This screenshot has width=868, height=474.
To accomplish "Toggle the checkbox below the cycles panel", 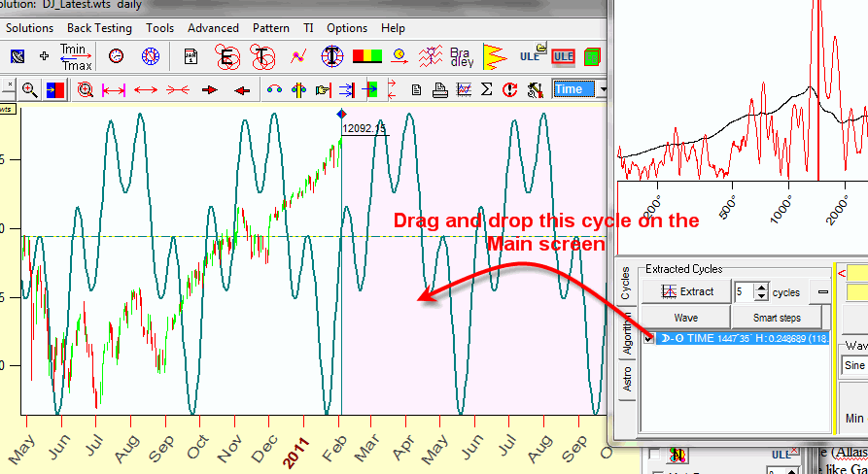I will tap(654, 455).
